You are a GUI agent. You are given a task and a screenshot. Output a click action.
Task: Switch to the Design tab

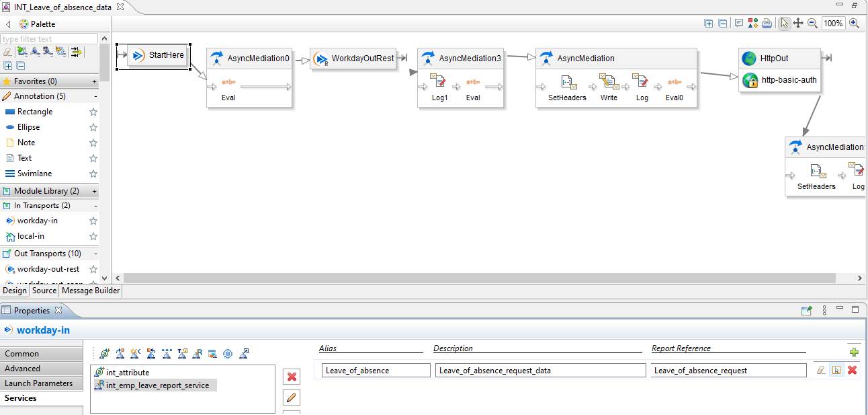14,291
